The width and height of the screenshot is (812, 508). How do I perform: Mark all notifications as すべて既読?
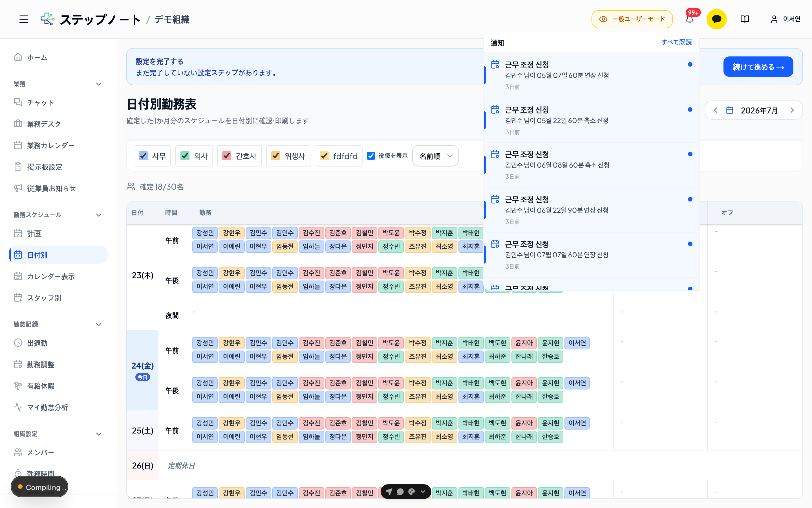pyautogui.click(x=676, y=42)
